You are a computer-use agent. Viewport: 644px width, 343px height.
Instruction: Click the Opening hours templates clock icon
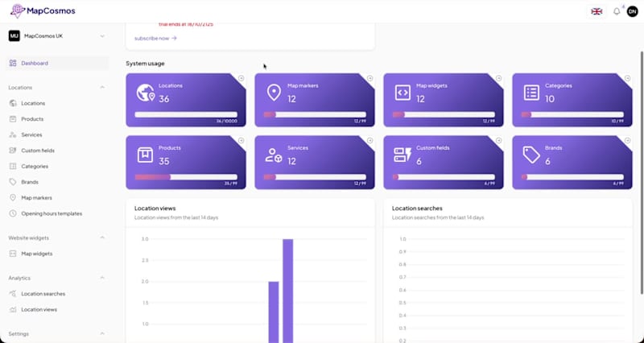(13, 213)
